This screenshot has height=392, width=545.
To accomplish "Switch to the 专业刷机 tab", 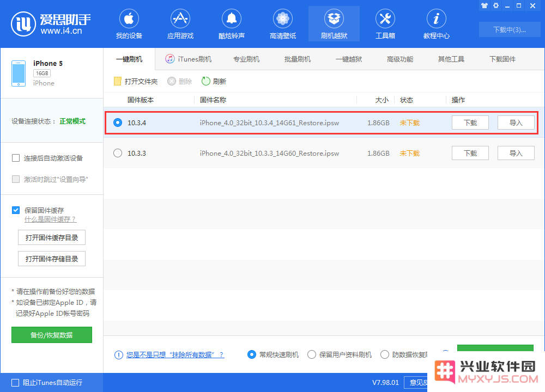I will coord(246,59).
